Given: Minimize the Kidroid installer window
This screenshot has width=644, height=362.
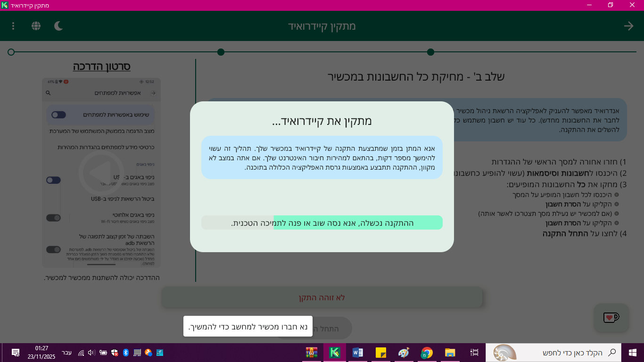Looking at the screenshot, I should [x=589, y=5].
